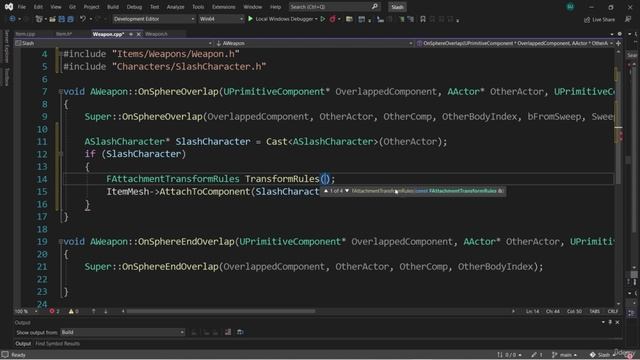Click the Live Share icon
640x360 pixels.
(587, 20)
